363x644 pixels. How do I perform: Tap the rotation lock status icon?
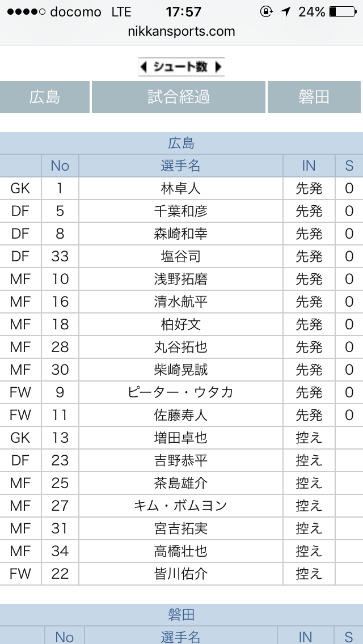pos(265,11)
